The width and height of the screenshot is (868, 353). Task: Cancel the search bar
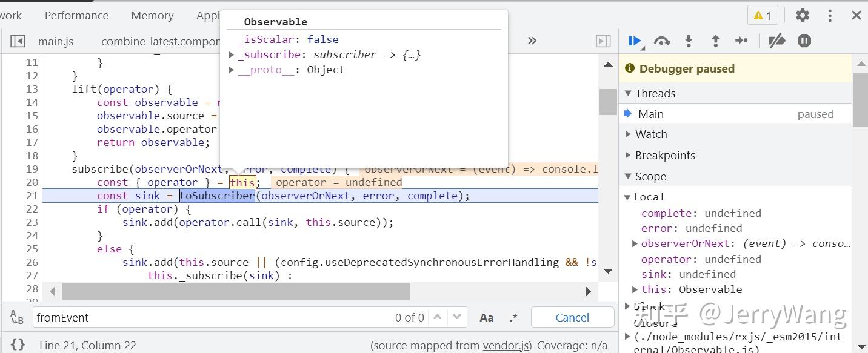572,317
